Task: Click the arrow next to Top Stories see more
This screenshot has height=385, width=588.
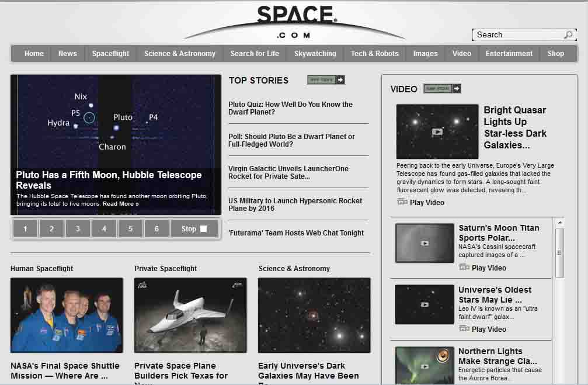Action: point(340,79)
